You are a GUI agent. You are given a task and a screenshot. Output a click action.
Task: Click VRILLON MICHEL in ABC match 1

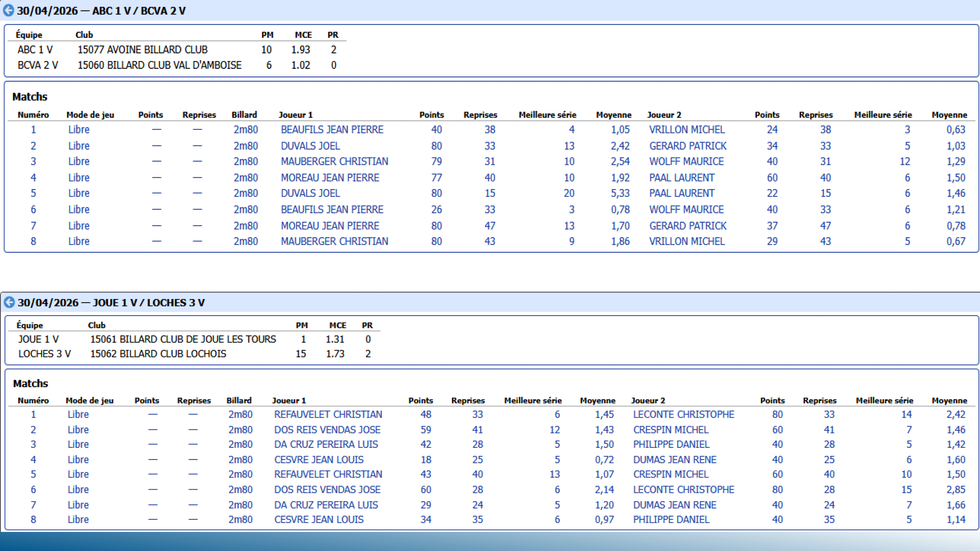click(x=687, y=130)
